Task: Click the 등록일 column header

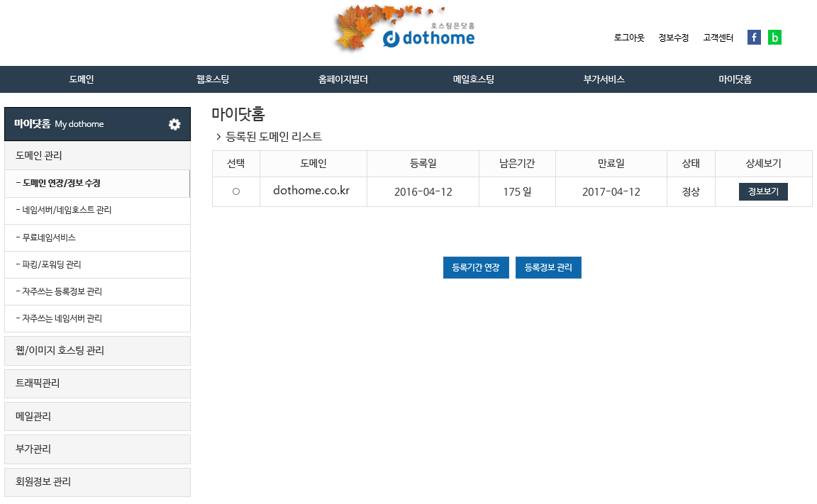Action: [423, 164]
